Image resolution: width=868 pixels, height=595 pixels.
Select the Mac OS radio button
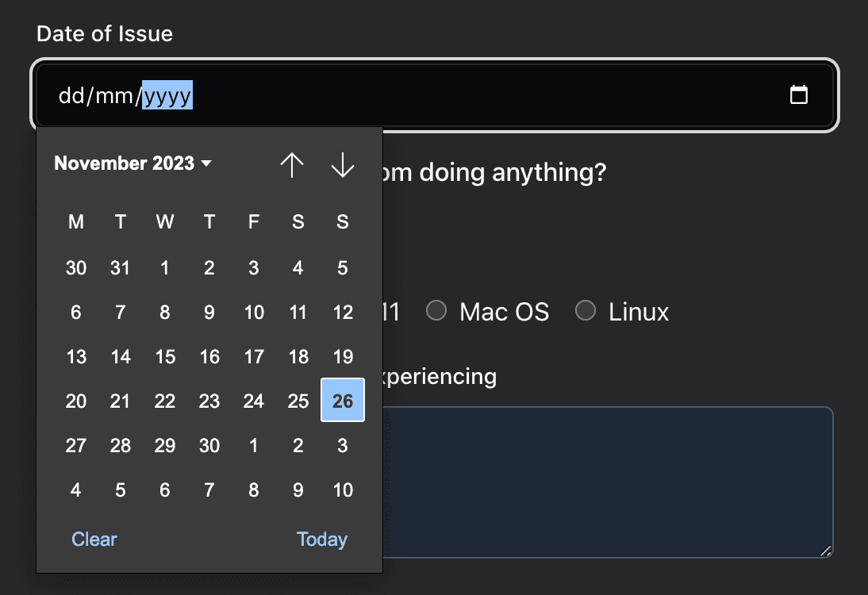point(436,311)
